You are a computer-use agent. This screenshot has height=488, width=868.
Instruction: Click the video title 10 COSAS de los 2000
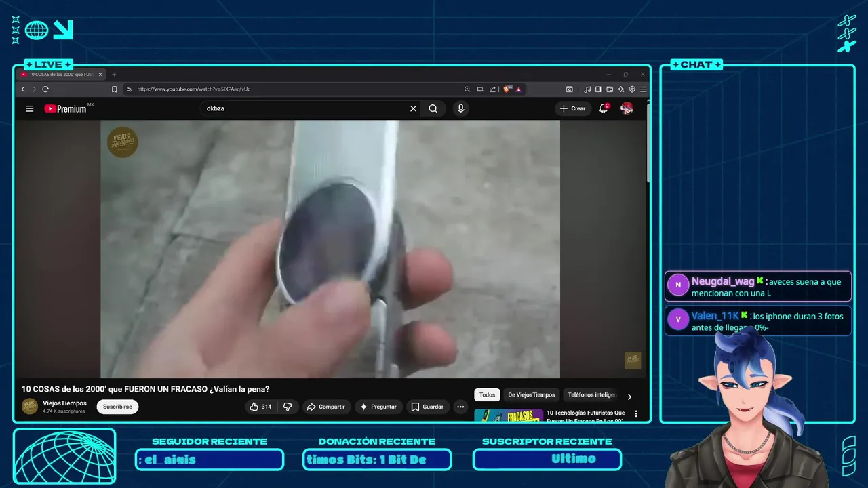(x=146, y=389)
